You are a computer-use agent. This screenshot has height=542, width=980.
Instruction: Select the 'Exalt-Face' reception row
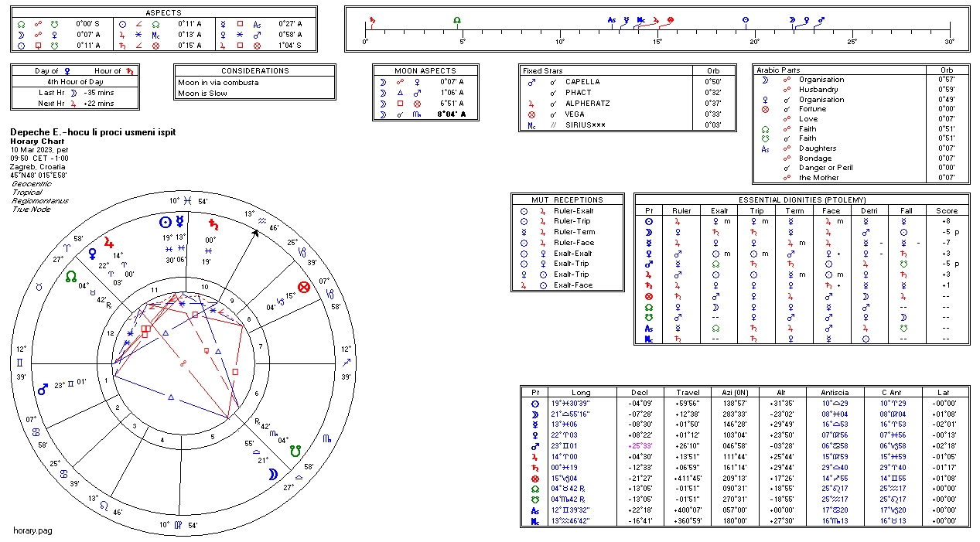click(x=568, y=285)
